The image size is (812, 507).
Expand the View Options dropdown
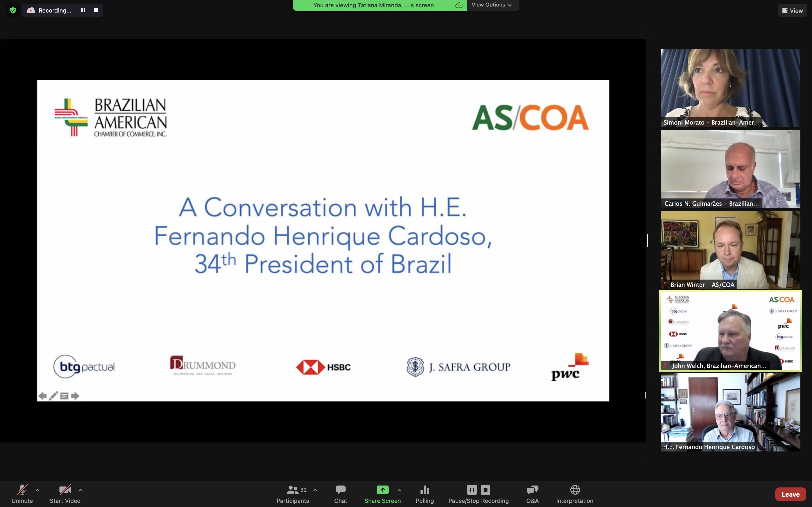point(492,5)
